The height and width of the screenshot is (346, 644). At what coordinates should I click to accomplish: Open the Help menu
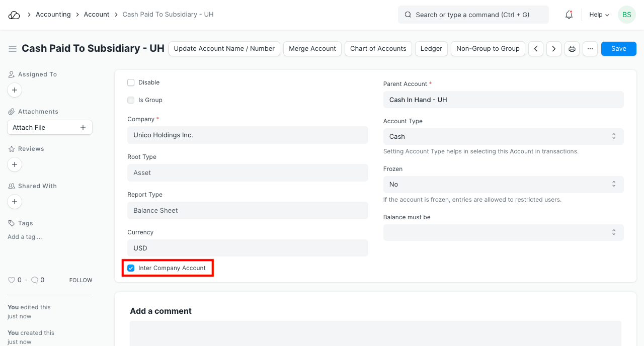(599, 15)
